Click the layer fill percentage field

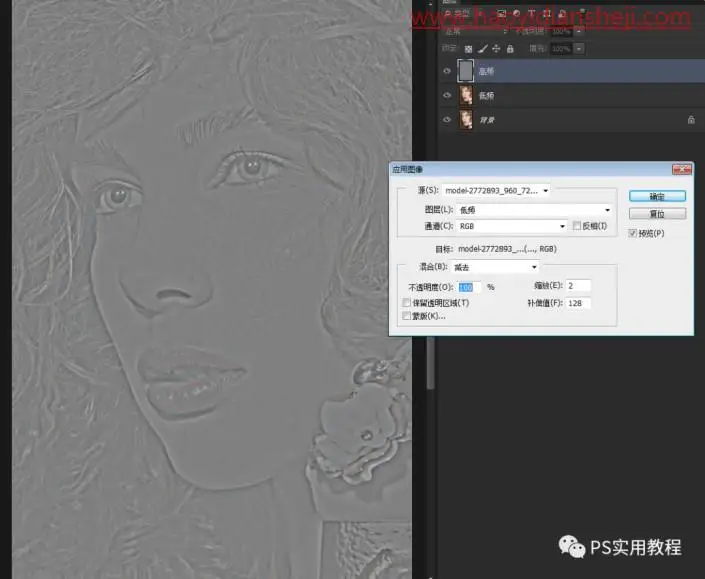(x=562, y=49)
